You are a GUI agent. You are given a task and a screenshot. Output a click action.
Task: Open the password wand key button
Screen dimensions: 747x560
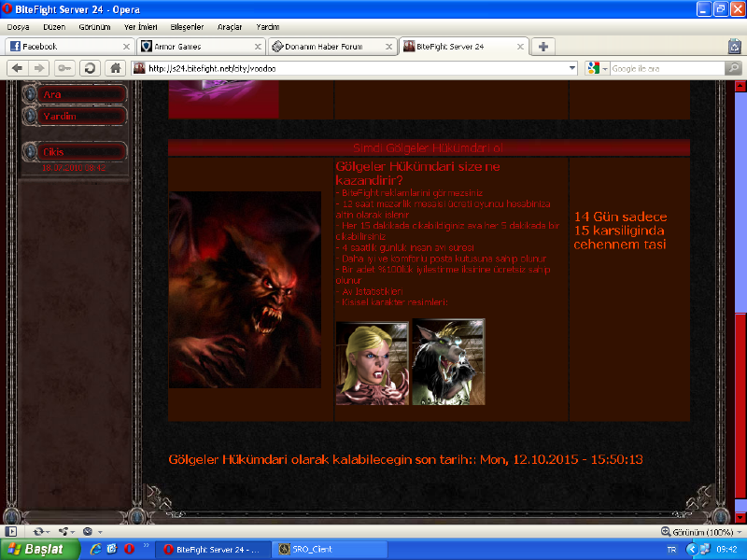pyautogui.click(x=64, y=68)
